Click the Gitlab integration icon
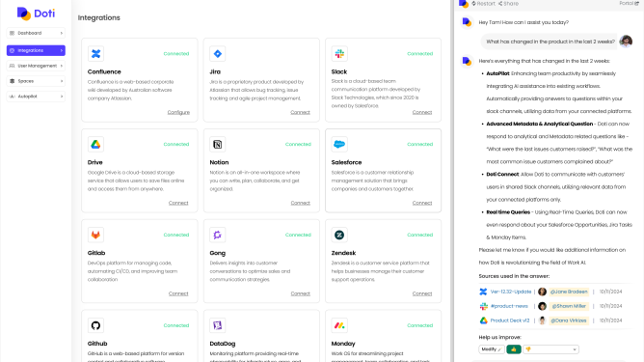The width and height of the screenshot is (644, 362). (x=95, y=235)
